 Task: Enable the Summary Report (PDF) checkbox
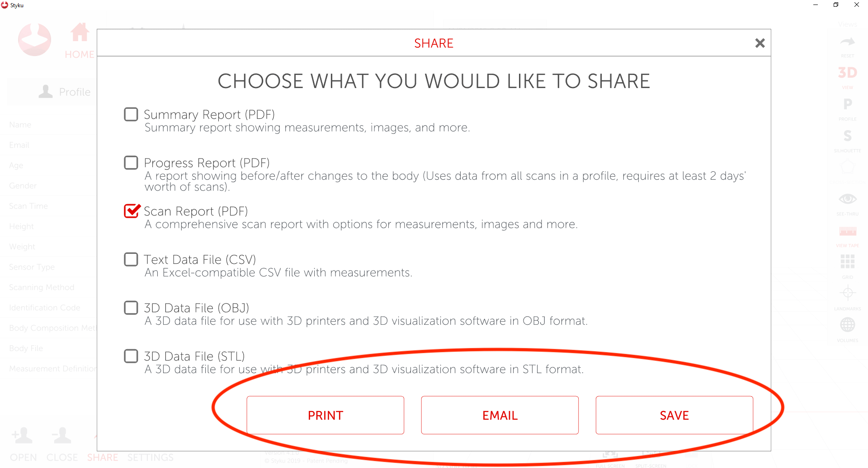click(x=131, y=114)
